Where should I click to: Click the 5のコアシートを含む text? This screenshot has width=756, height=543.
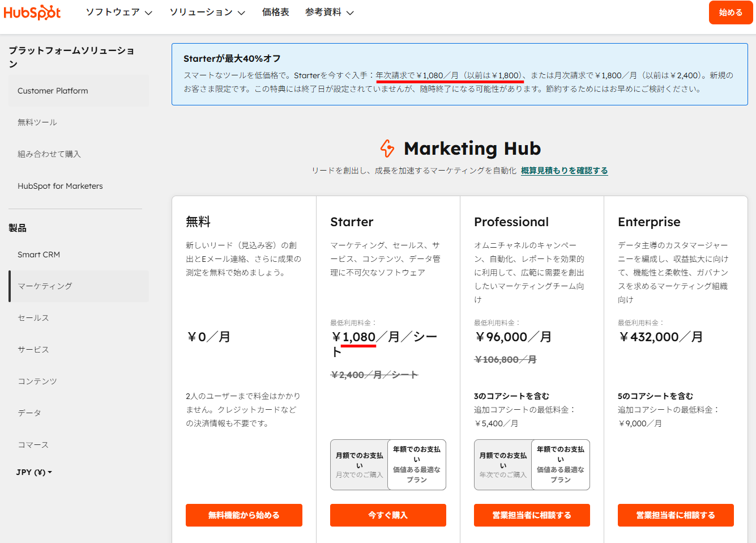655,396
